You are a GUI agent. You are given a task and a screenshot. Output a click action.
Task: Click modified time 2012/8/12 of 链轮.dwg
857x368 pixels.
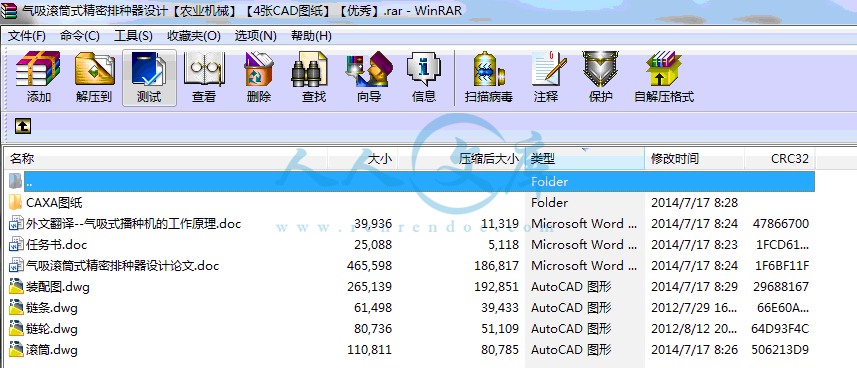pos(694,329)
